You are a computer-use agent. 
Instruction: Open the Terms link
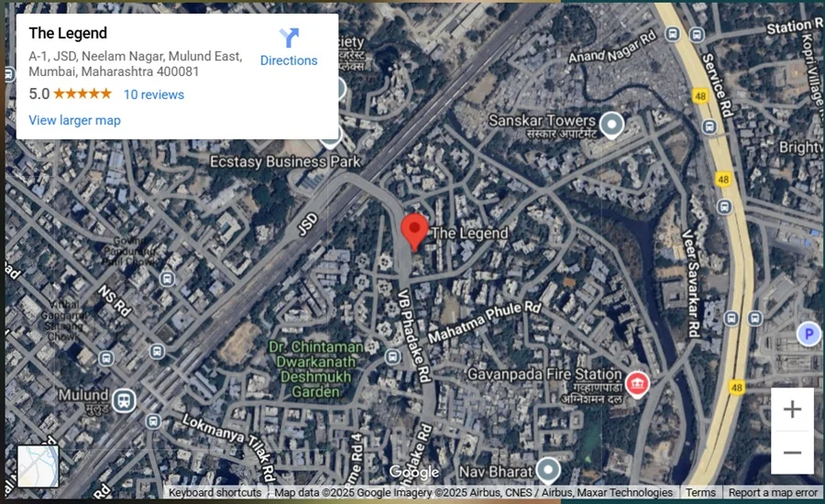[x=700, y=492]
